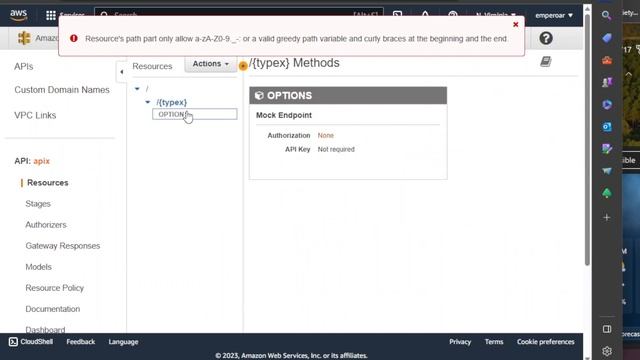Open Gateway Responses section
640x360 pixels.
62,246
